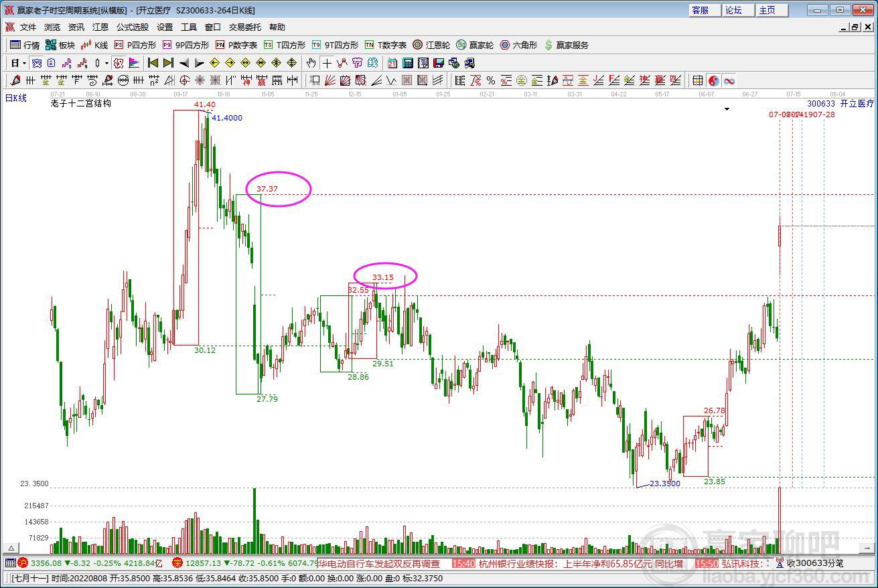The width and height of the screenshot is (878, 588).
Task: Open the 资讯 menu
Action: (76, 27)
